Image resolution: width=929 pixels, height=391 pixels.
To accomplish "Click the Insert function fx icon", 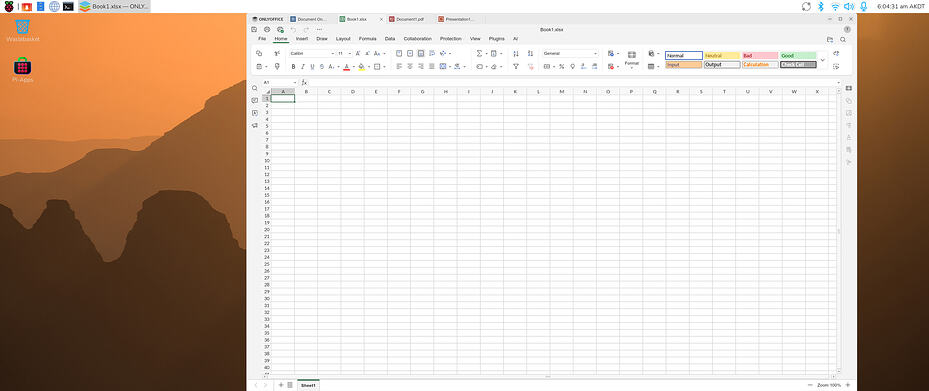I will click(x=304, y=82).
